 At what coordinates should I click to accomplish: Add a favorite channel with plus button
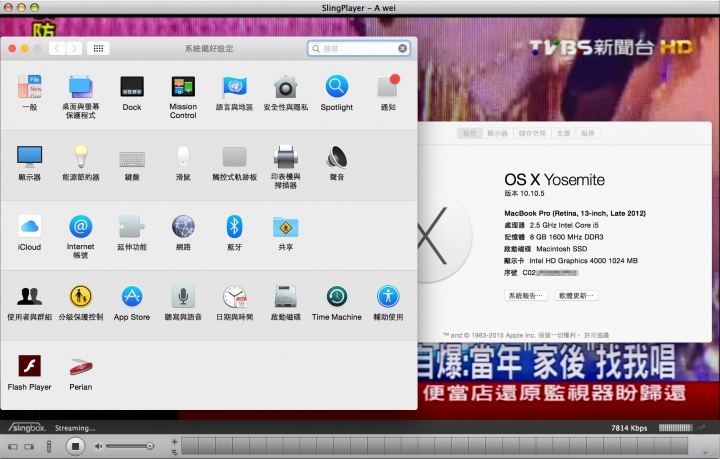tap(174, 442)
